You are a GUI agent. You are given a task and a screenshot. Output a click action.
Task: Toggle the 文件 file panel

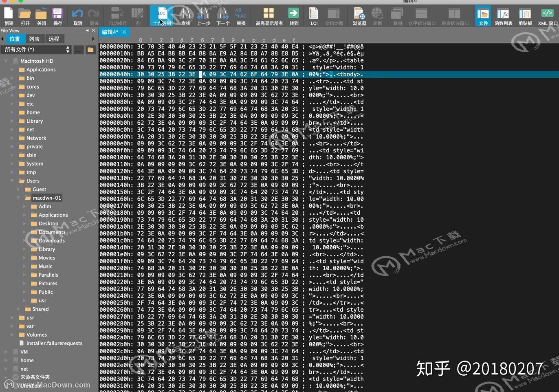pyautogui.click(x=483, y=16)
